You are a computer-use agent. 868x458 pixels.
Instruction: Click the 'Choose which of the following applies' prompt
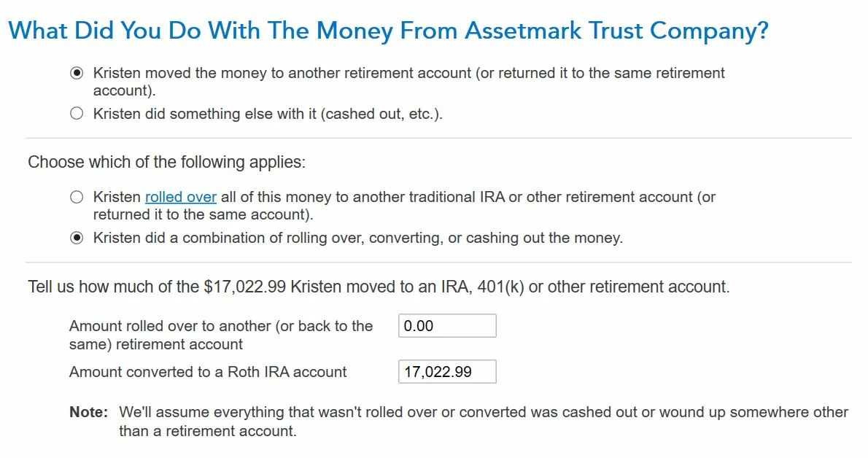pos(166,162)
